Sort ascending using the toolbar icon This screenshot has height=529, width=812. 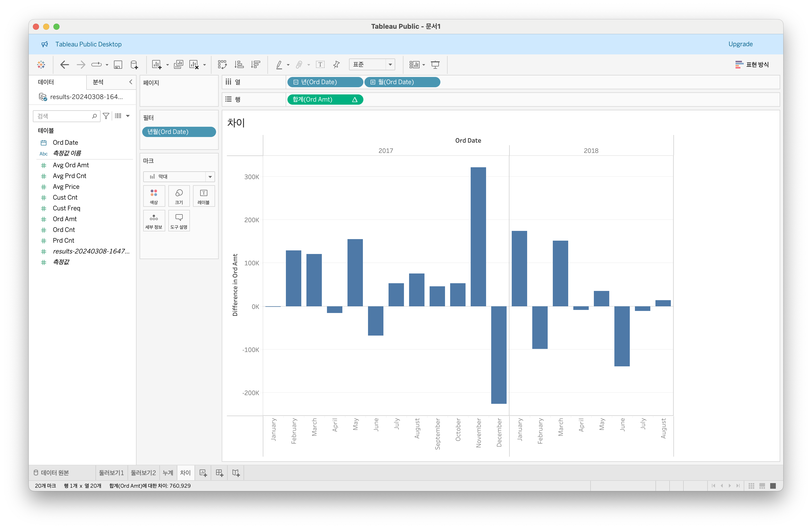(x=239, y=64)
